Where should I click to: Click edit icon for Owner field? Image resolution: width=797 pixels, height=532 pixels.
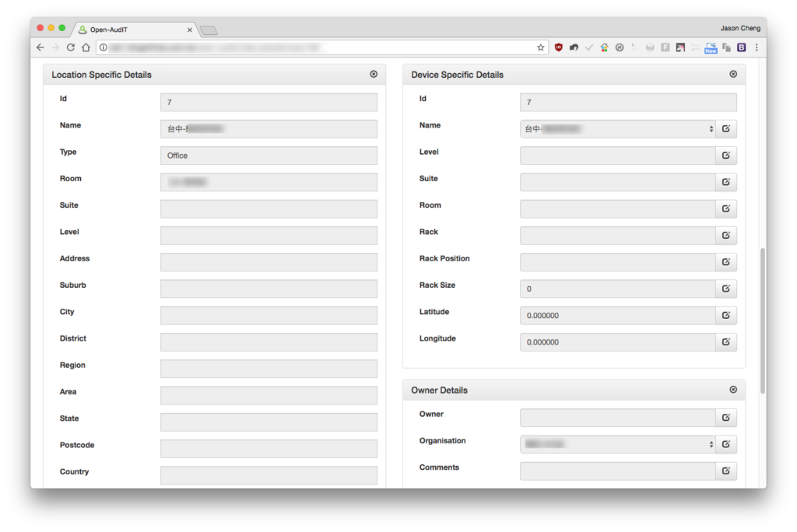pyautogui.click(x=726, y=418)
